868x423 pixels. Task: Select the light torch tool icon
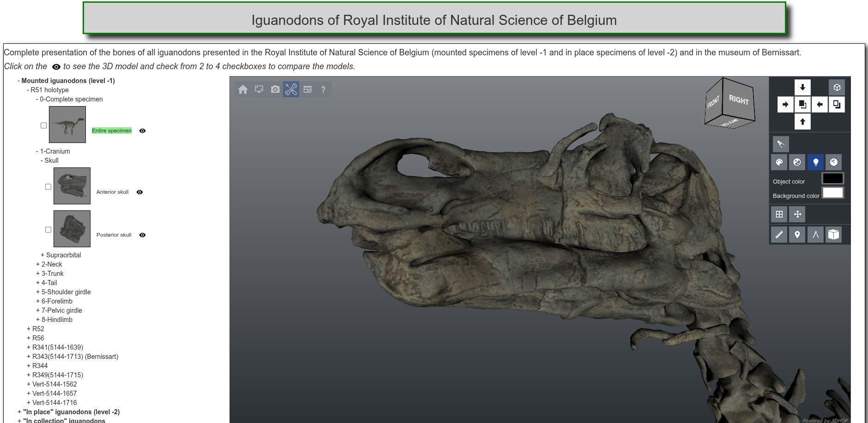pos(781,144)
